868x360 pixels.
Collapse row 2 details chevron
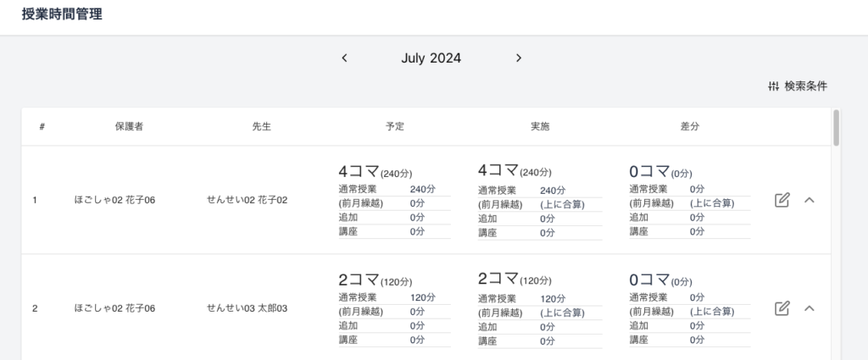[809, 307]
